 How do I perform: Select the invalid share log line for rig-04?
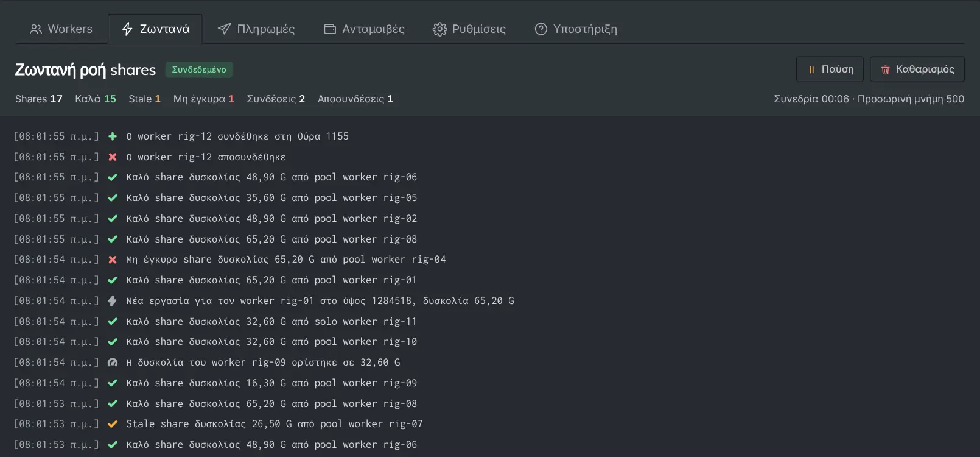tap(286, 260)
